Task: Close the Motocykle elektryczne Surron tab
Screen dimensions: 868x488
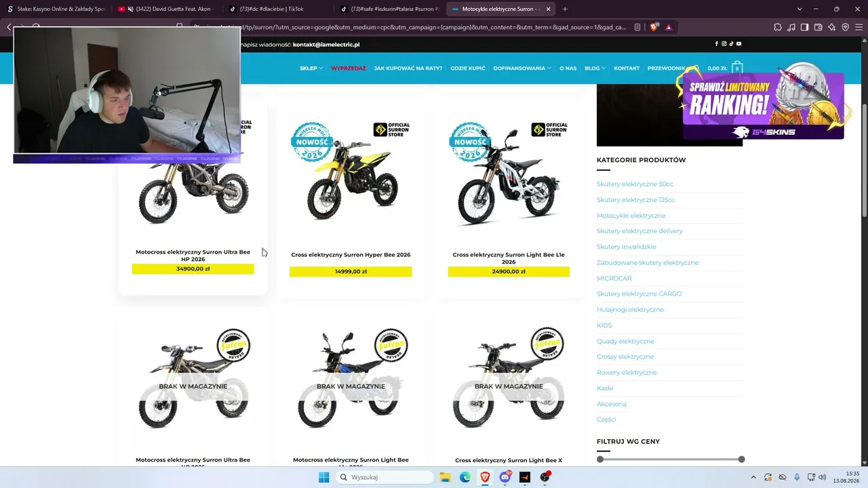Action: pyautogui.click(x=548, y=9)
